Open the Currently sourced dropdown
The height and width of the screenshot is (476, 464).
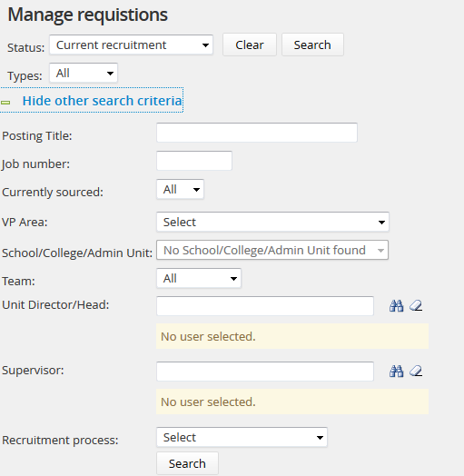pyautogui.click(x=180, y=190)
